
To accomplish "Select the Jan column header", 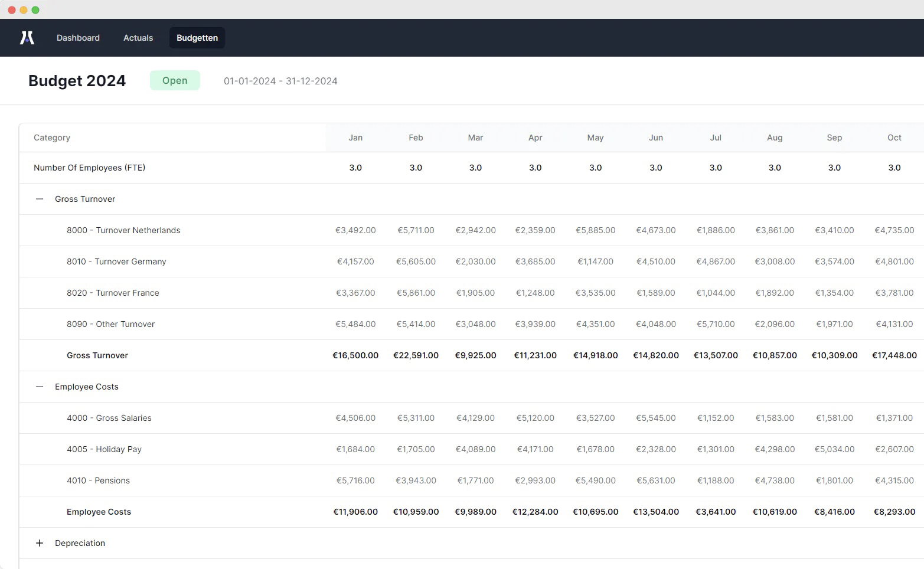I will [355, 138].
